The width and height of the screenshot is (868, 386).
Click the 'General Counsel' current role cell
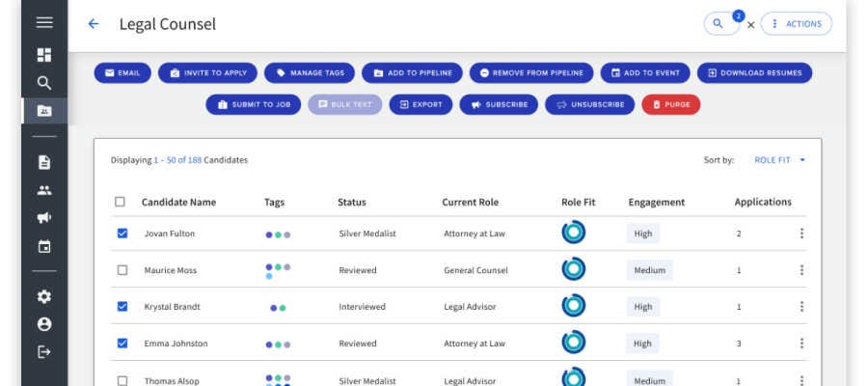(x=475, y=270)
